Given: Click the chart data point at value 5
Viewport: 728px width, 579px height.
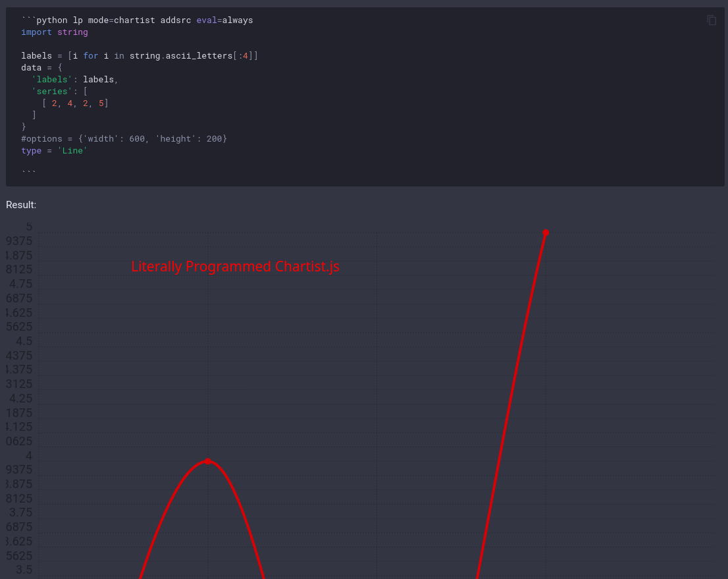Looking at the screenshot, I should pos(546,233).
